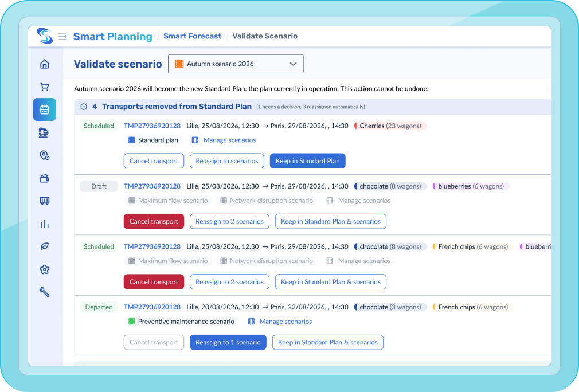The image size is (579, 392).
Task: Click the green Preventive maintenance scenario icon
Action: pos(131,322)
